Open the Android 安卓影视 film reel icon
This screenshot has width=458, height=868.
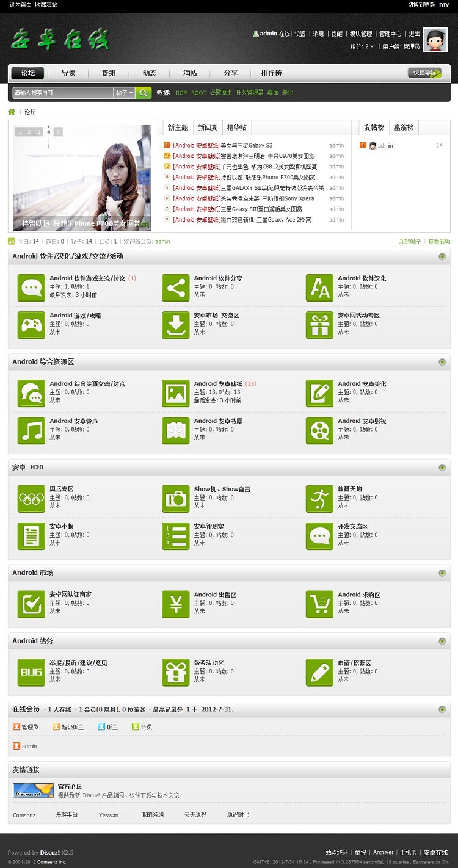click(x=320, y=430)
